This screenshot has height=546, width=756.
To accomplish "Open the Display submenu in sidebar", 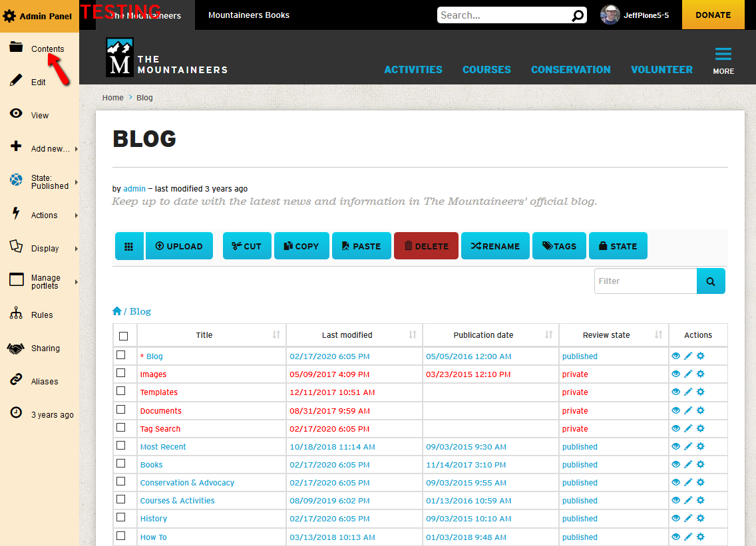I will click(44, 248).
